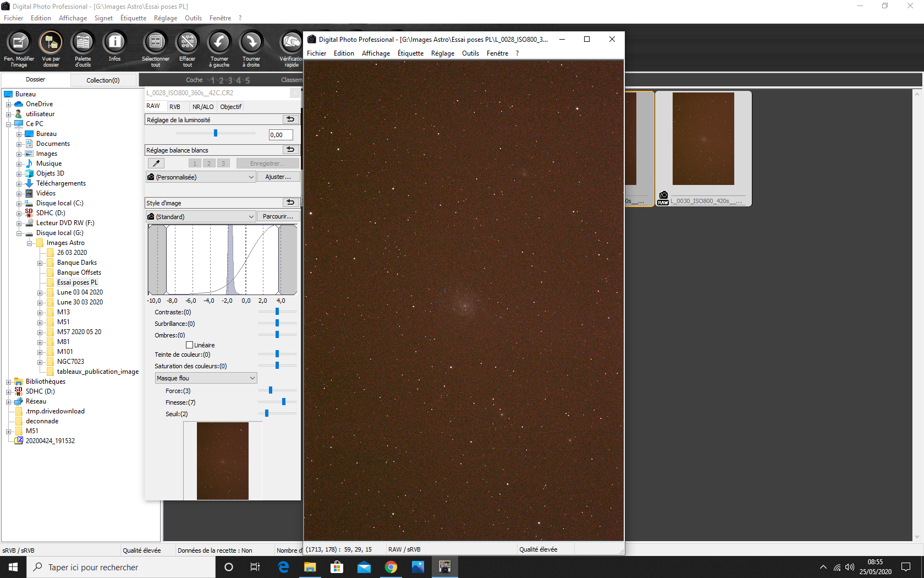Set check mark rating 5
The image size is (924, 578).
(248, 80)
